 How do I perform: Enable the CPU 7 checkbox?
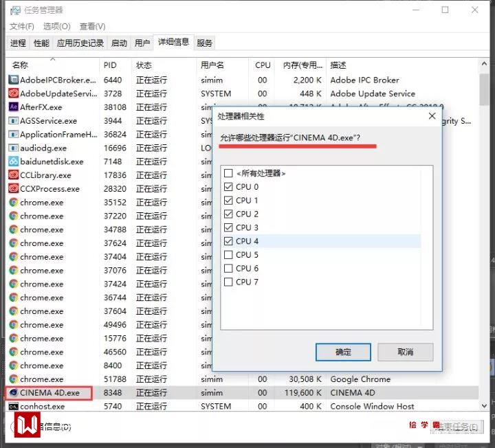228,282
